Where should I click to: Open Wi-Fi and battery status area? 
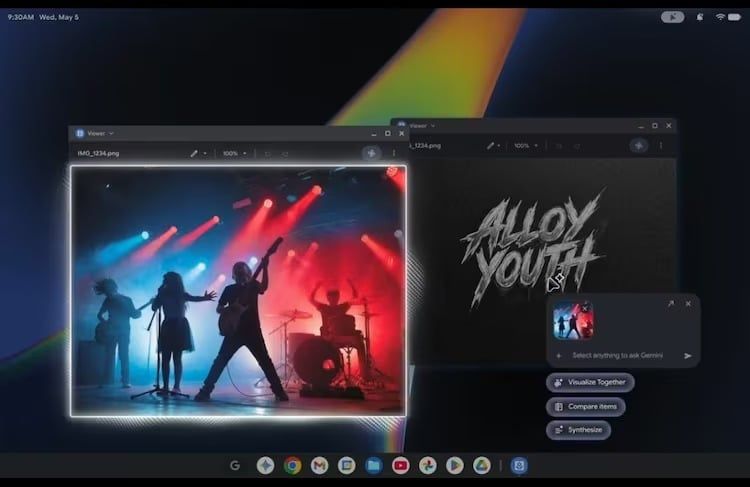click(728, 17)
